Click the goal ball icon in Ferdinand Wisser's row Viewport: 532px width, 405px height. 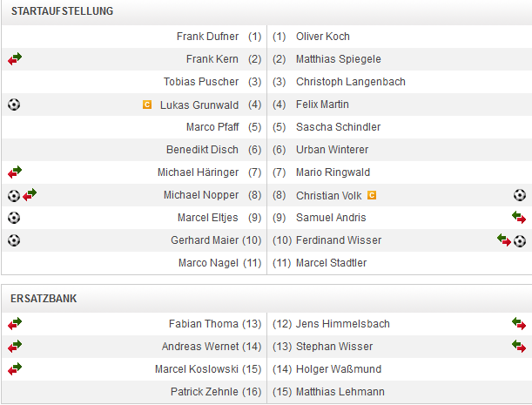520,240
